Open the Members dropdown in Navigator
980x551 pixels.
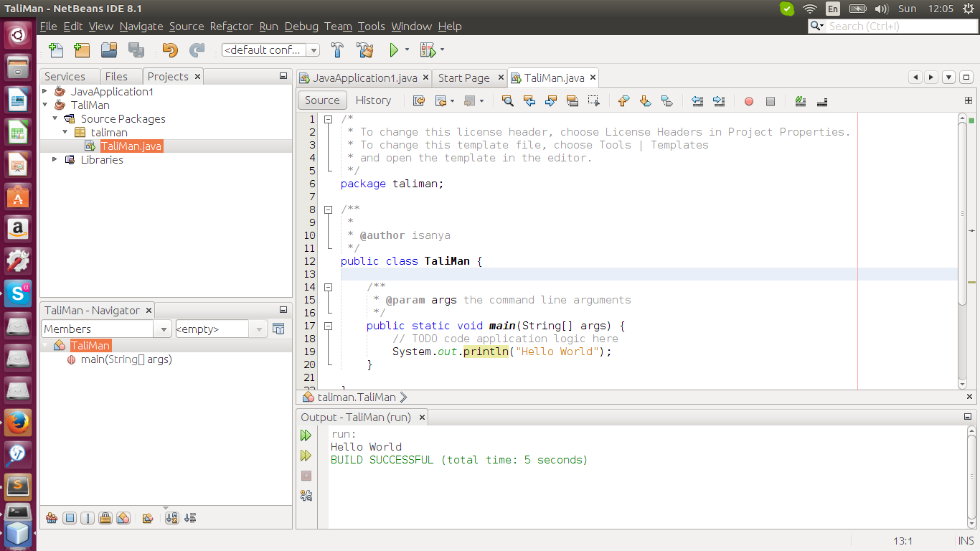click(163, 329)
